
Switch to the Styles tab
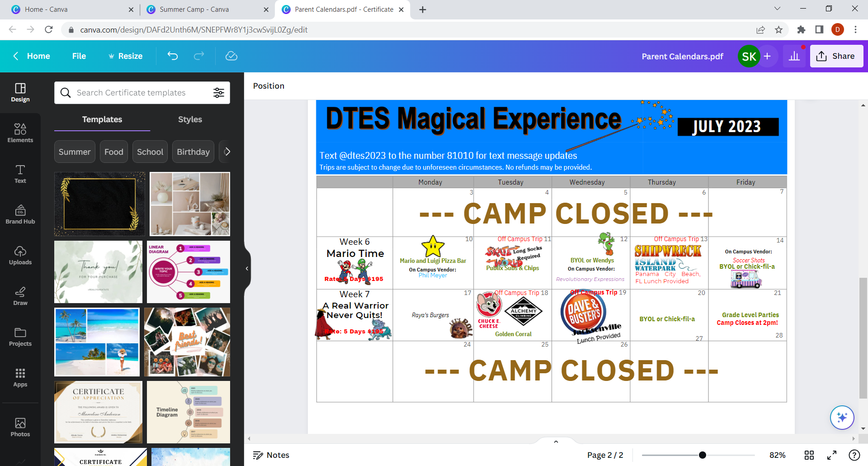pyautogui.click(x=190, y=119)
